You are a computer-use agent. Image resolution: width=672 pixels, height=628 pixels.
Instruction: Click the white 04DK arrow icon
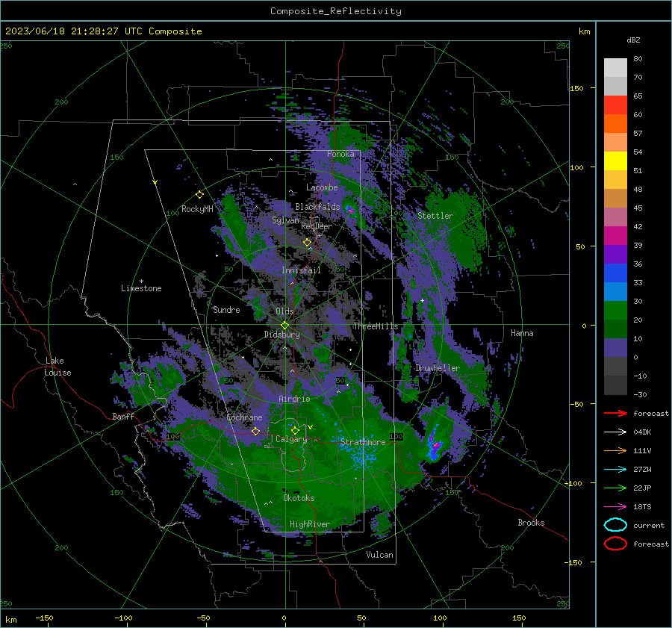pos(615,432)
